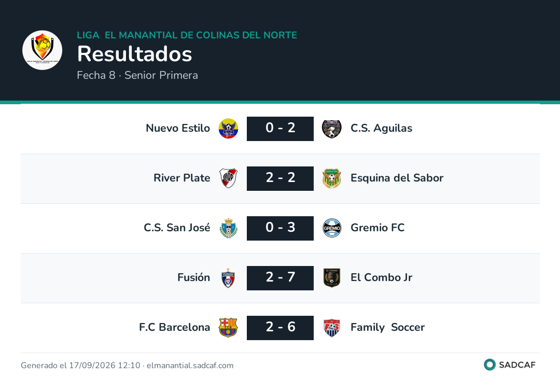Open the F.C Barcelona crest
560x392 pixels.
point(228,328)
